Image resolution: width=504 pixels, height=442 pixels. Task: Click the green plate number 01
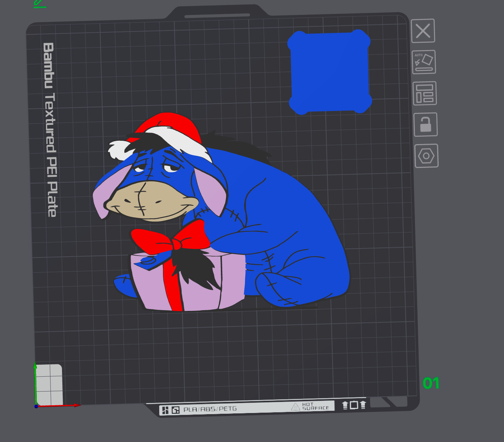click(x=431, y=383)
